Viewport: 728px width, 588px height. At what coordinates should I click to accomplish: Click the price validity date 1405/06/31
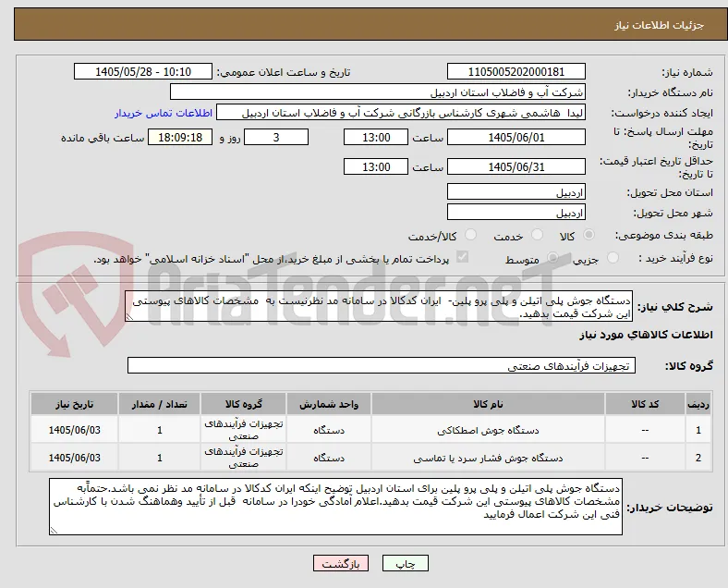(x=516, y=166)
